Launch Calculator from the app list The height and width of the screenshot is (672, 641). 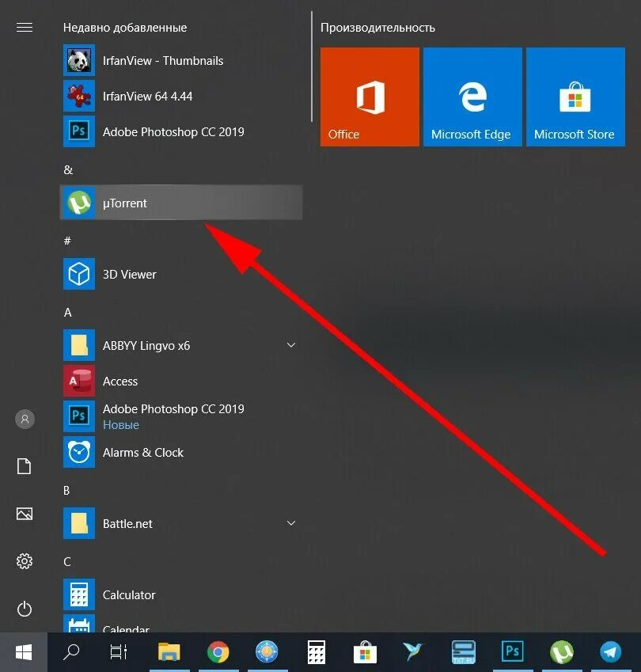pos(181,594)
